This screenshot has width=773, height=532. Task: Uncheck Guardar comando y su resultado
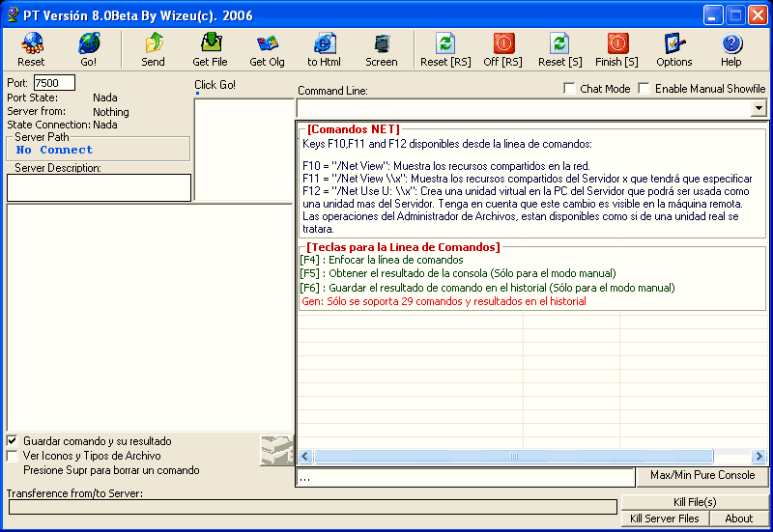tap(13, 441)
